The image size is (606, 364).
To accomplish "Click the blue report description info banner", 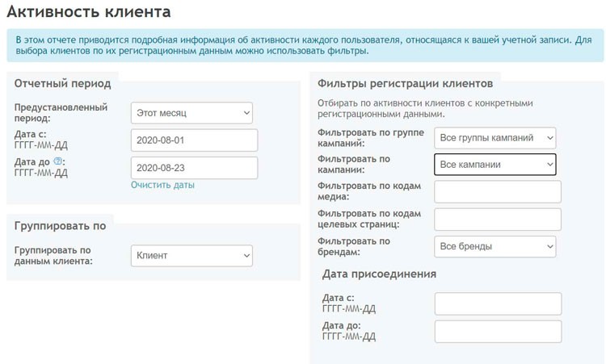I will (x=305, y=45).
